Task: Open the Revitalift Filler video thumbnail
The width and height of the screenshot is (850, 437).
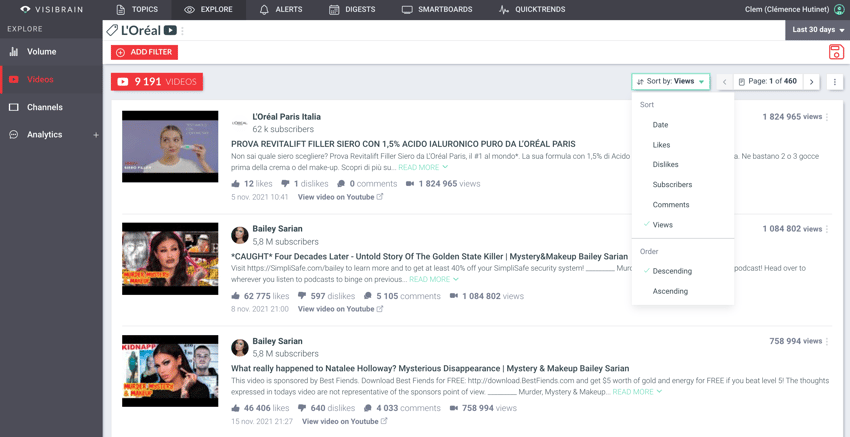Action: pyautogui.click(x=170, y=146)
